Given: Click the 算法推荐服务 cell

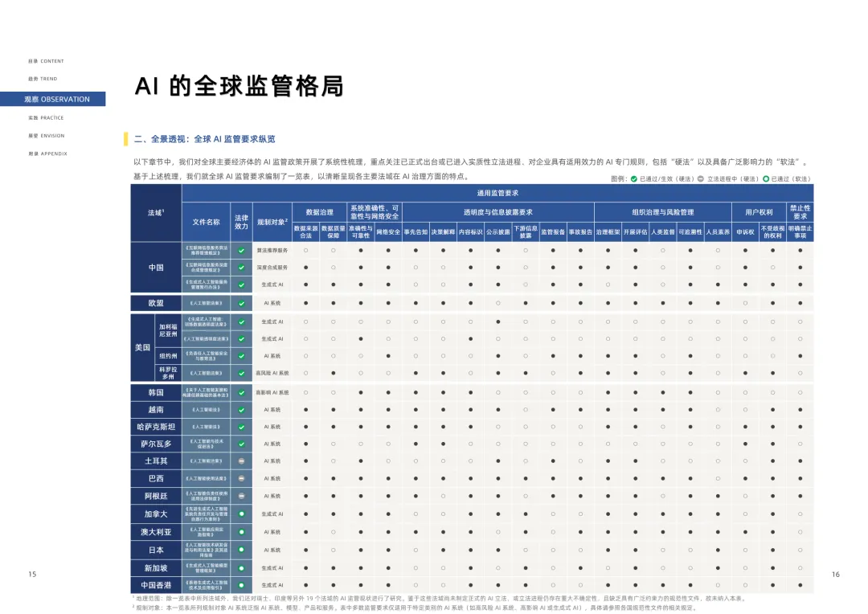Looking at the screenshot, I should pos(272,250).
